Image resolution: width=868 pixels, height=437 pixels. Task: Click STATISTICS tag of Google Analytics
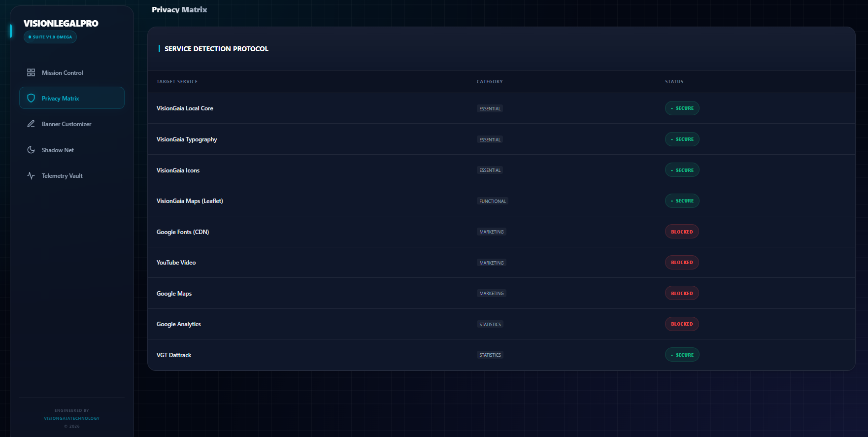tap(490, 324)
